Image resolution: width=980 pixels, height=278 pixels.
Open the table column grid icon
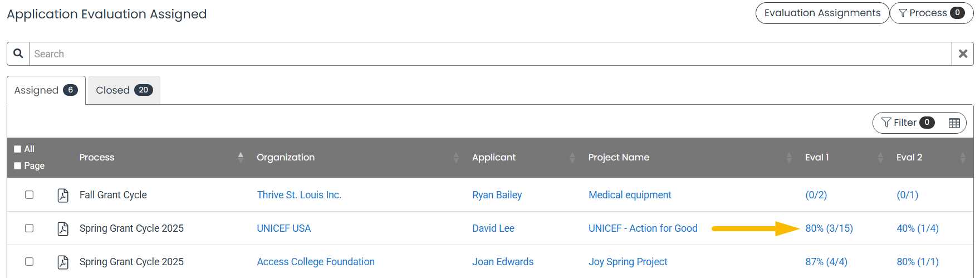coord(954,123)
